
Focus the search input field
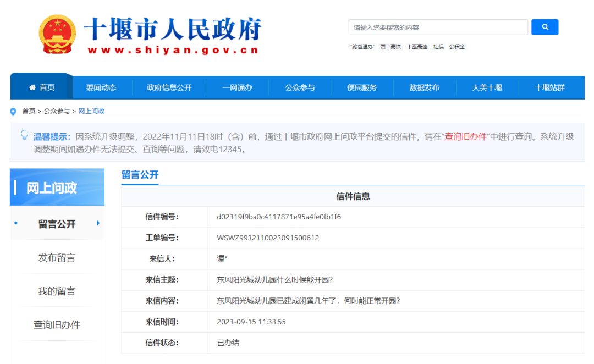coord(438,27)
